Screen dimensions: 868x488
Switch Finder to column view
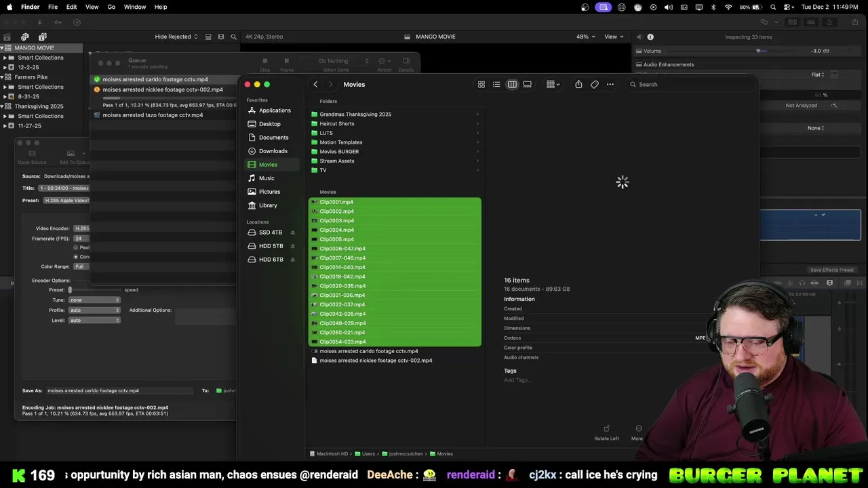click(512, 85)
